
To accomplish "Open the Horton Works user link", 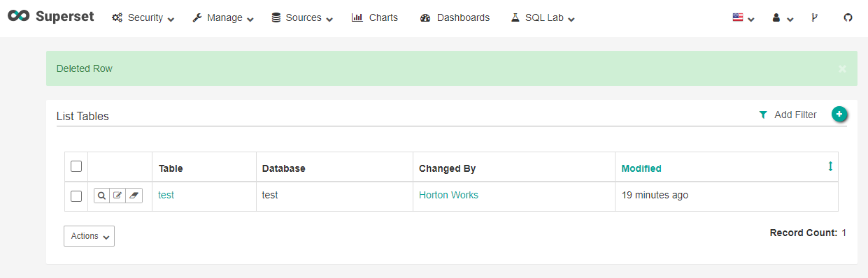I will [448, 196].
